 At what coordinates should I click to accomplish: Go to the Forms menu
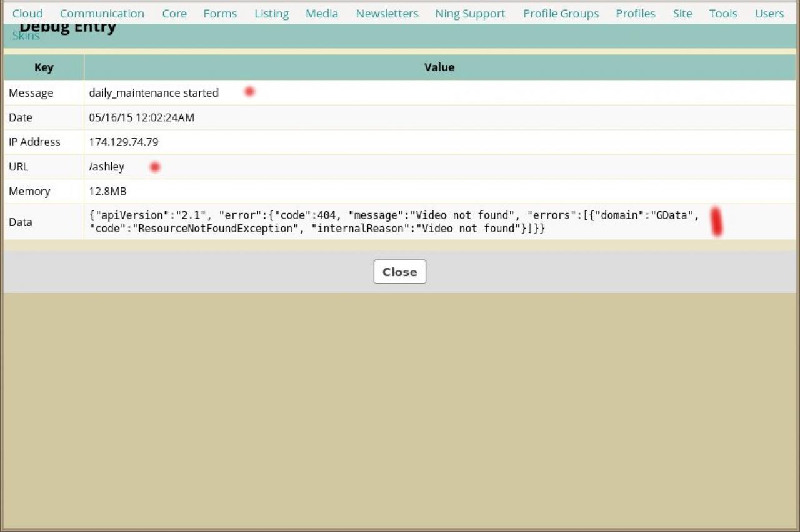(x=220, y=14)
